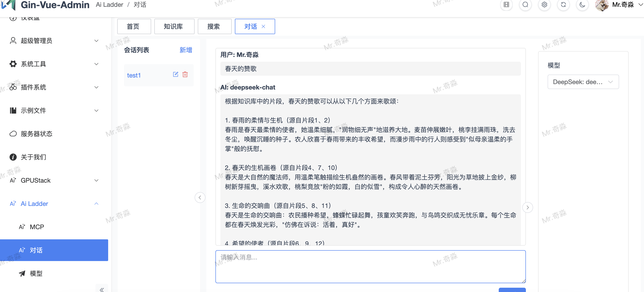Screen dimensions: 644x292
Task: Click 新增 to add a new session
Action: (x=186, y=50)
